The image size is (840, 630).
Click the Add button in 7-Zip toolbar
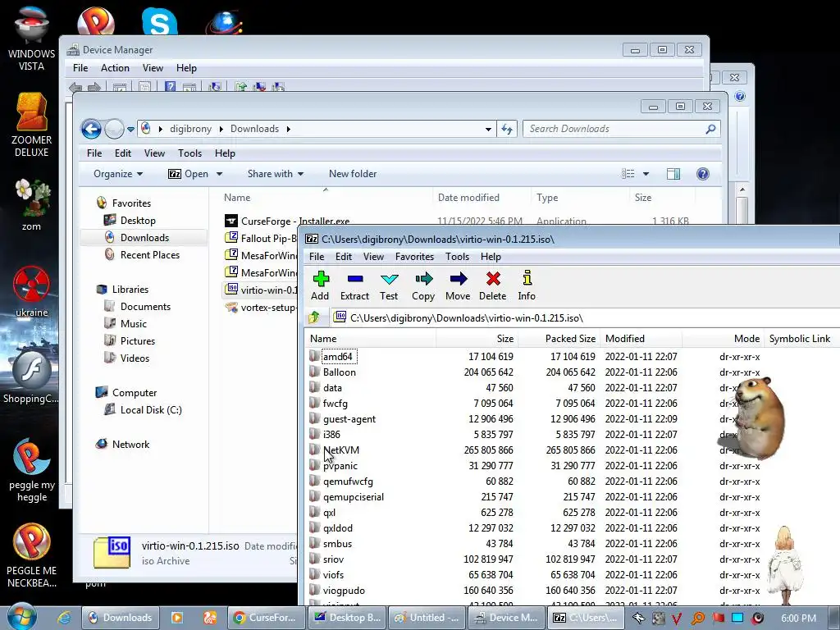(x=321, y=285)
